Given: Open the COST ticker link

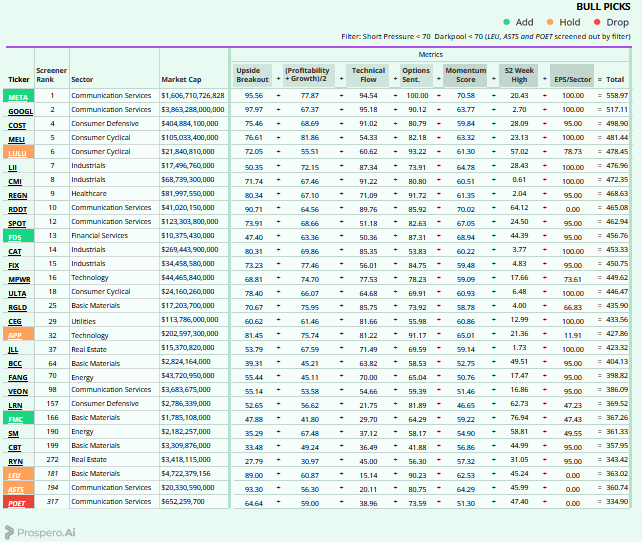Looking at the screenshot, I should [17, 125].
